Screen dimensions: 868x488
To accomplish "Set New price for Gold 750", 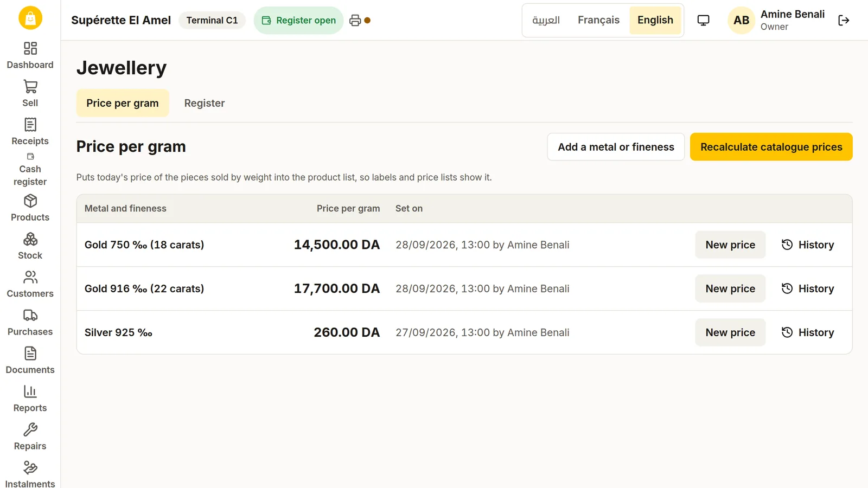I will point(730,245).
